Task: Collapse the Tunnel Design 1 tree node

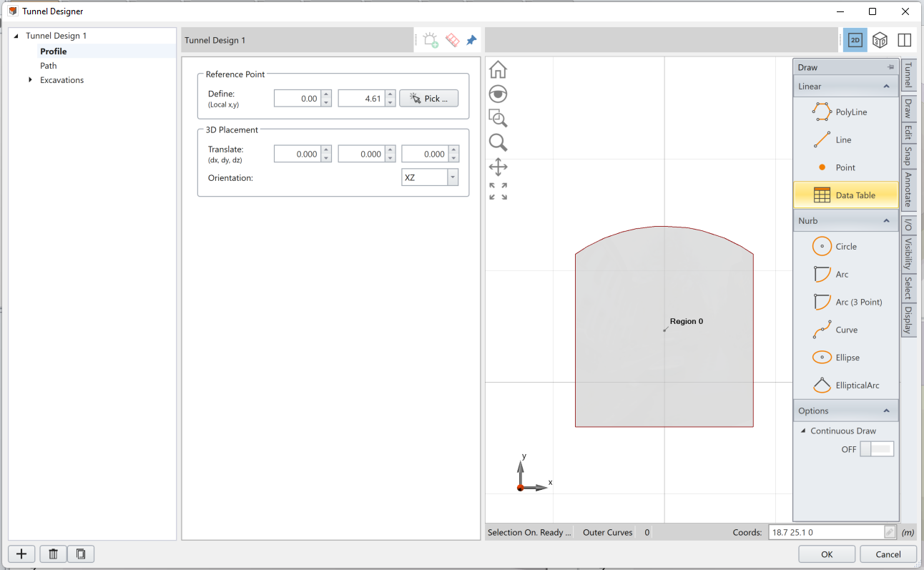Action: pyautogui.click(x=16, y=36)
